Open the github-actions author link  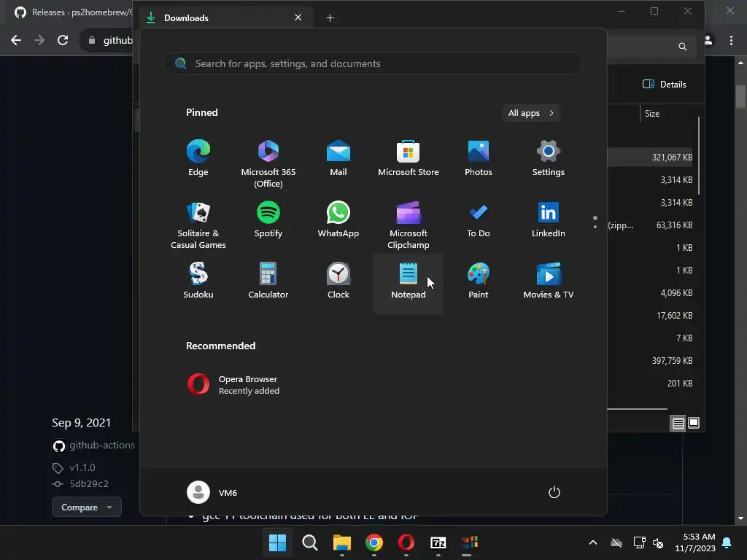[x=102, y=446]
